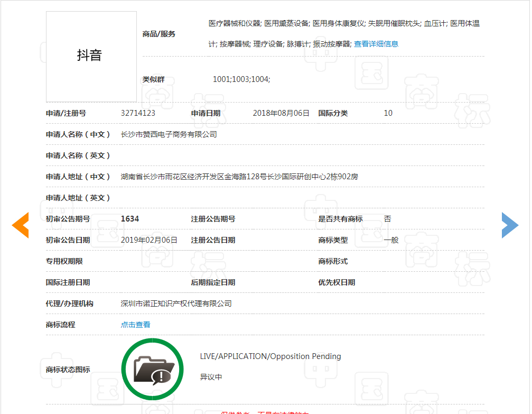532x414 pixels.
Task: Select status text LIVE/APPLICATION/Opposition Pending
Action: 270,356
